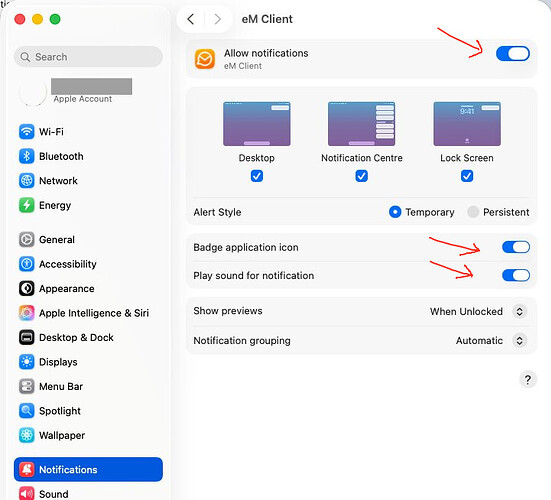Viewport: 551px width, 500px height.
Task: Select the Network globe icon
Action: 27,181
